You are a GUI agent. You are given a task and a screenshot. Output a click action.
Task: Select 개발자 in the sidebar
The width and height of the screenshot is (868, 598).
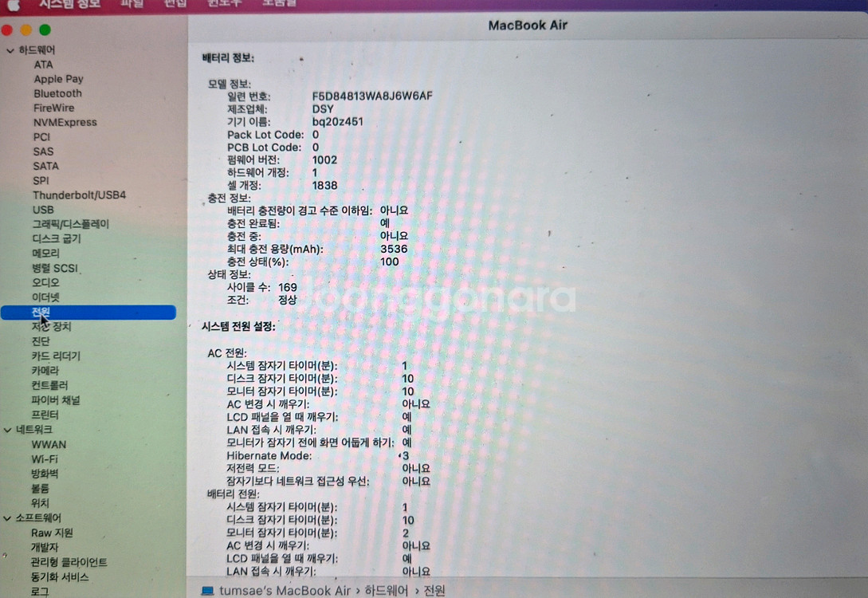pos(45,547)
